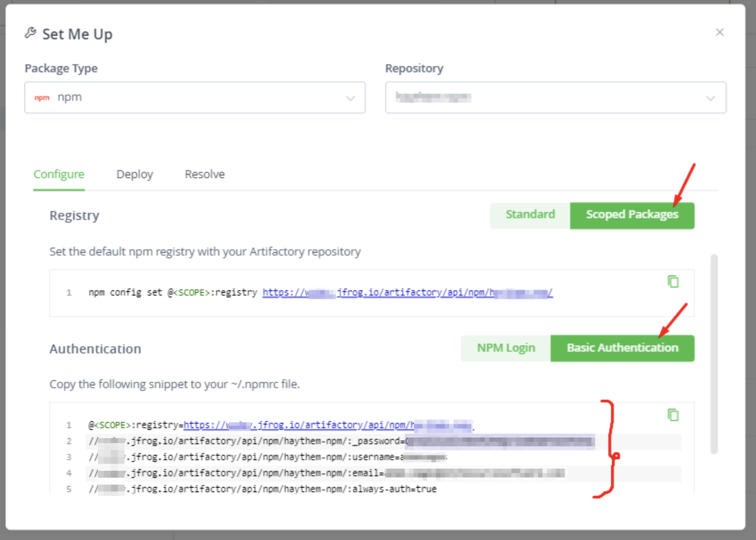Click the wrench icon next to Set Me Up
The height and width of the screenshot is (540, 756).
coord(31,33)
